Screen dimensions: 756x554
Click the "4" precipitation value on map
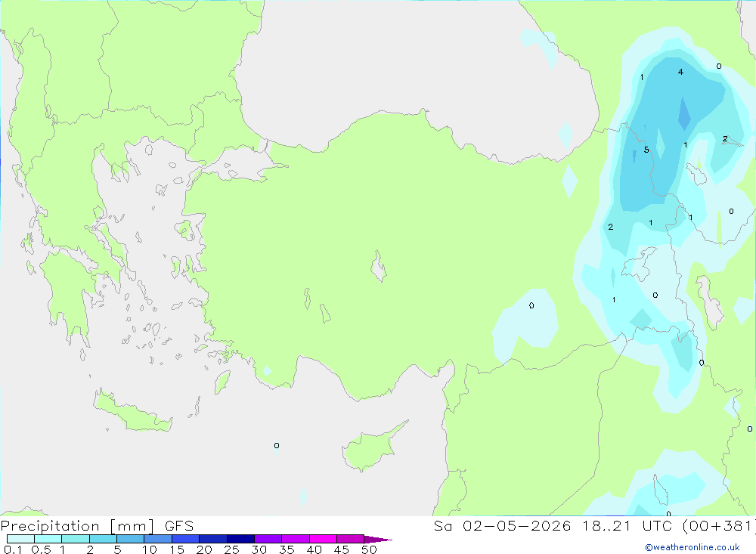[680, 72]
